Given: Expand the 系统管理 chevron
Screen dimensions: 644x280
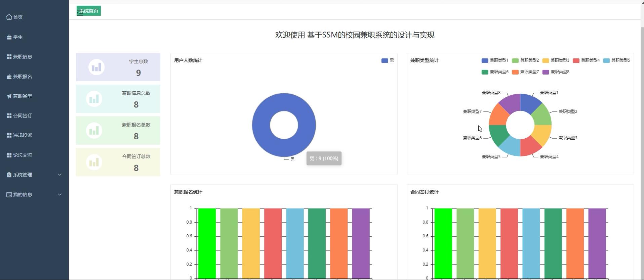Looking at the screenshot, I should click(x=60, y=175).
